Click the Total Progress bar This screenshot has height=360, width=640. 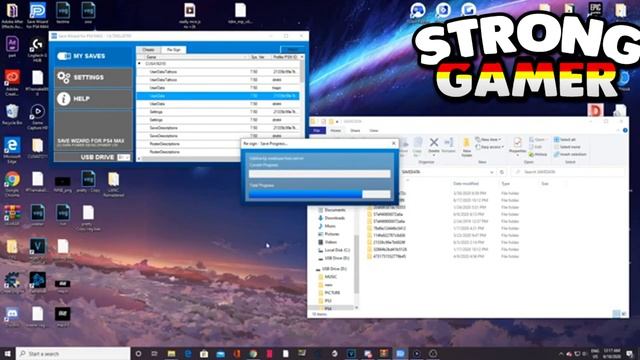click(x=320, y=194)
